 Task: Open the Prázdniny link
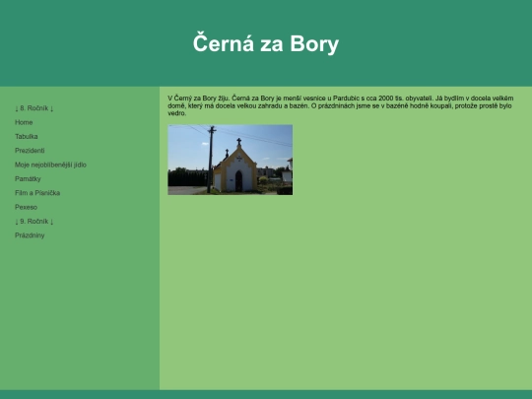click(30, 235)
